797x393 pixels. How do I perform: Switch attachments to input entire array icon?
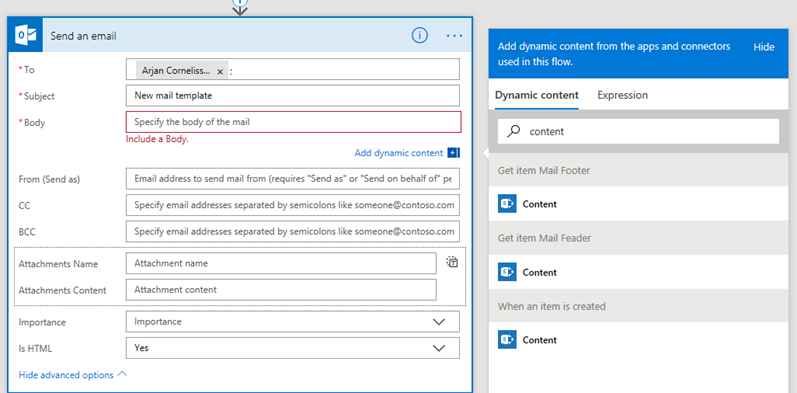coord(452,262)
